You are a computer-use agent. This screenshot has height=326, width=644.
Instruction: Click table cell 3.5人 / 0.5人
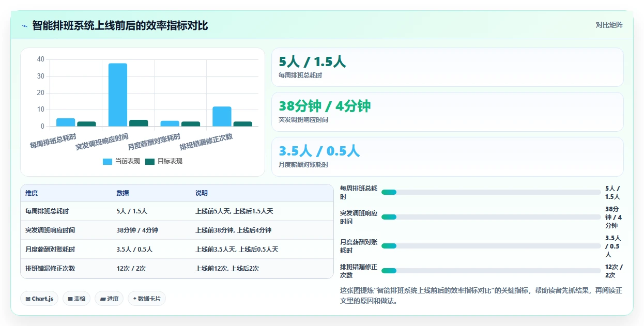[135, 250]
